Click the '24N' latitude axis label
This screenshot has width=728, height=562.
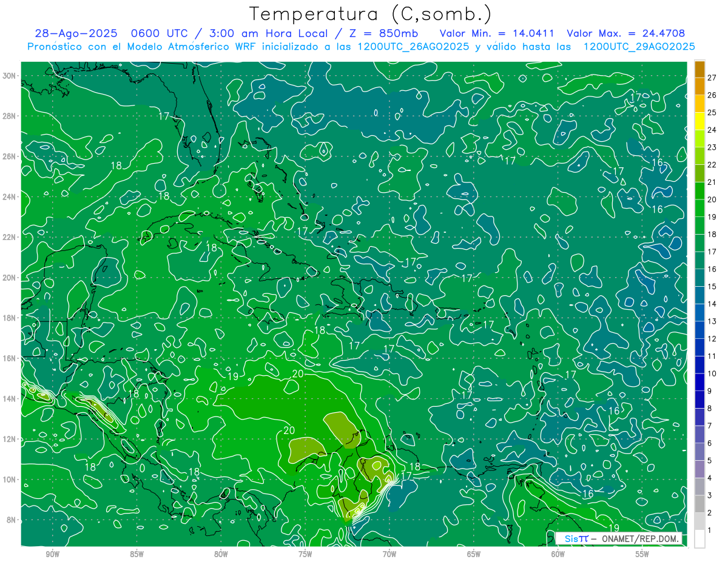click(x=10, y=197)
